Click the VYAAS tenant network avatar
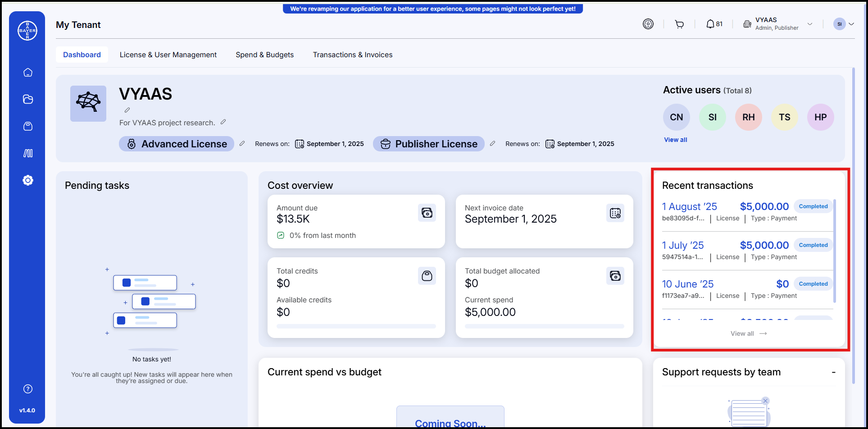 88,104
